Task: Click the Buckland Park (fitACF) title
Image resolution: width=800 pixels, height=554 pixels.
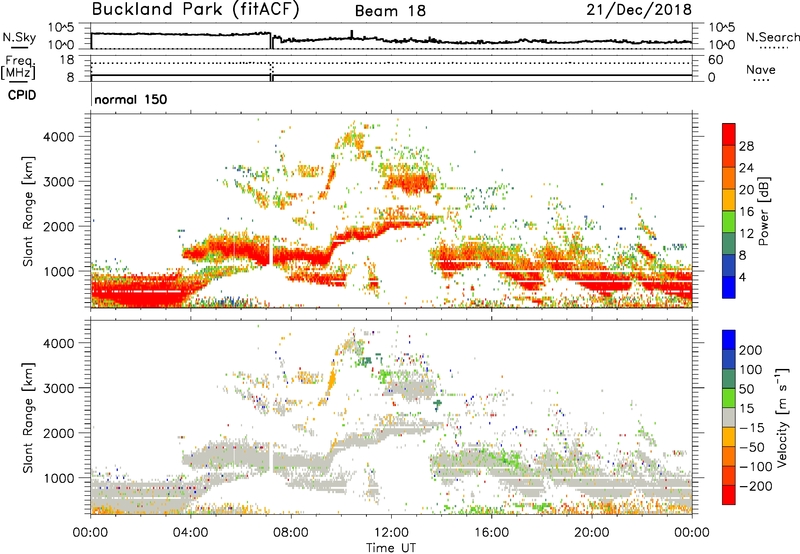Action: [195, 9]
